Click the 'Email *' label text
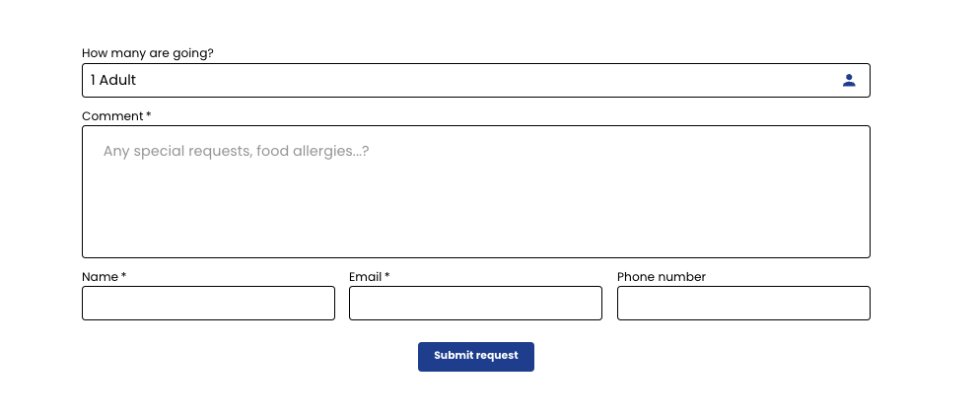980x417 pixels. click(x=370, y=277)
